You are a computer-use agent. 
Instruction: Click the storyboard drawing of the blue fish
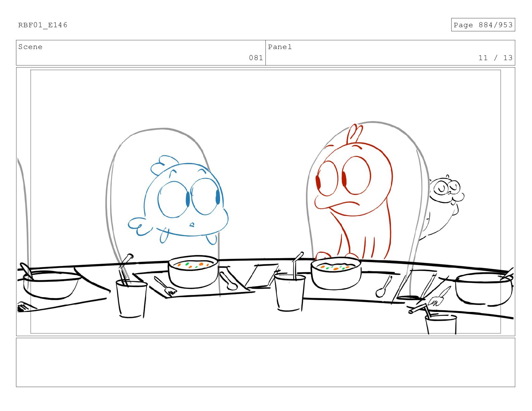[178, 200]
